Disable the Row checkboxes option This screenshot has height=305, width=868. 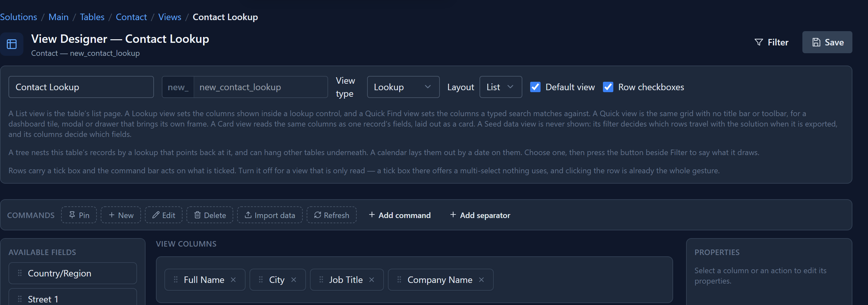click(x=608, y=87)
